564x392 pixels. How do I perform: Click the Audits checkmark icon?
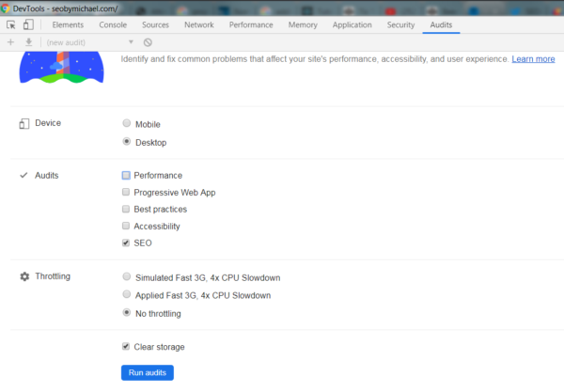23,175
